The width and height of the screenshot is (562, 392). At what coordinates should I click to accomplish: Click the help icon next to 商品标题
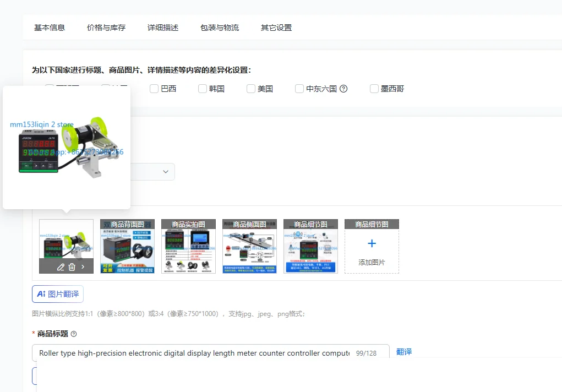pyautogui.click(x=74, y=334)
